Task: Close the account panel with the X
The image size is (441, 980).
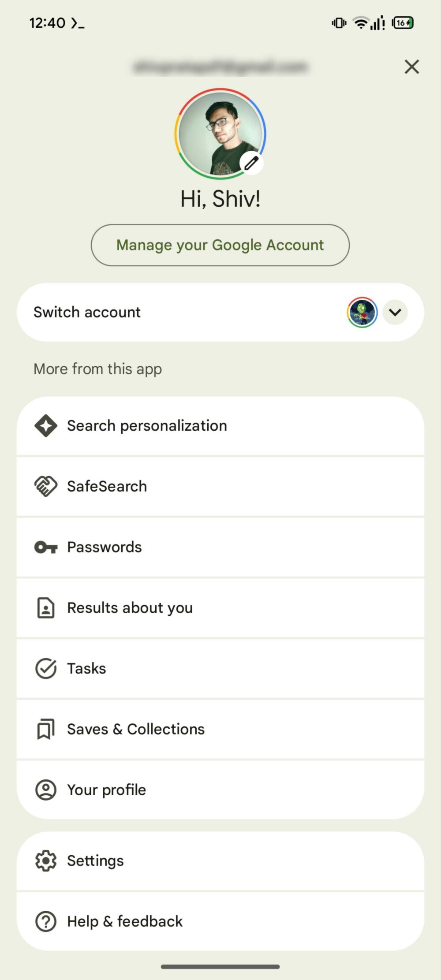Action: click(x=411, y=67)
